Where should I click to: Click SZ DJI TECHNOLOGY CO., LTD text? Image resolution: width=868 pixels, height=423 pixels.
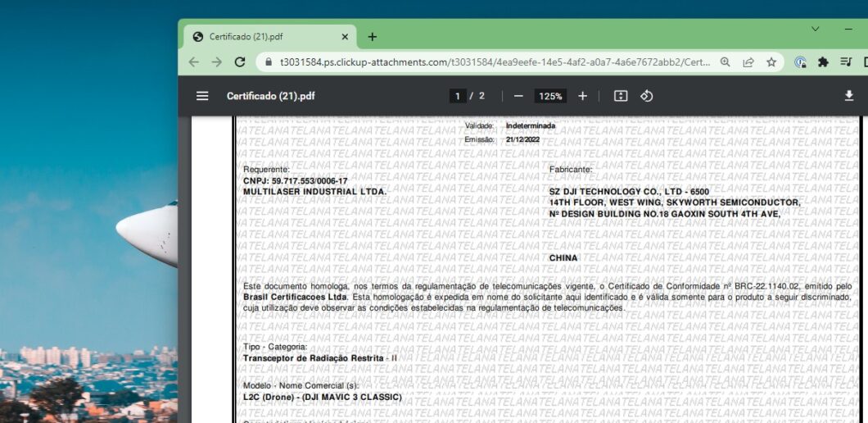click(x=629, y=191)
